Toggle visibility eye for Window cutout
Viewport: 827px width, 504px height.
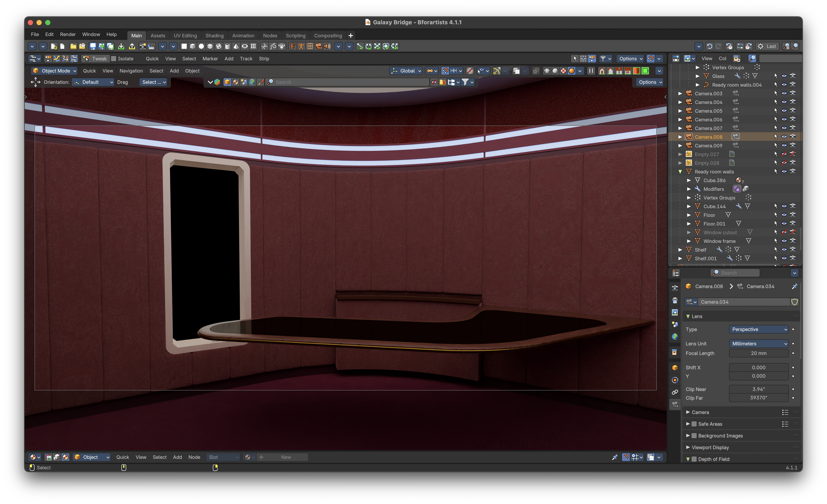(x=784, y=232)
